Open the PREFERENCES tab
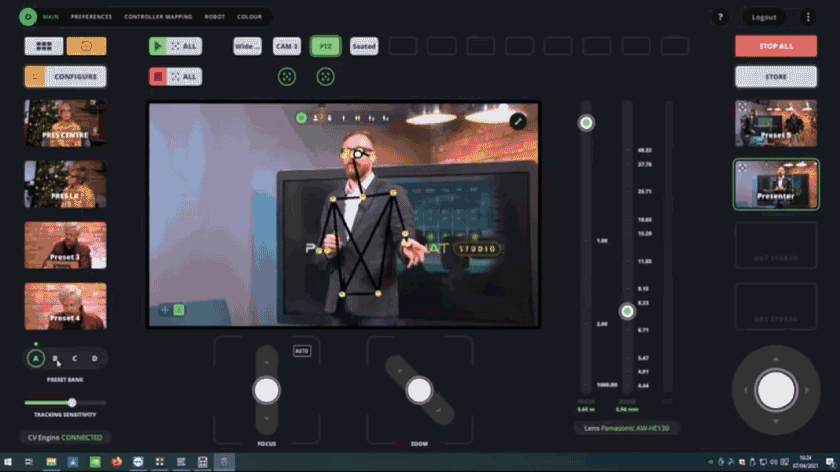 pos(91,17)
